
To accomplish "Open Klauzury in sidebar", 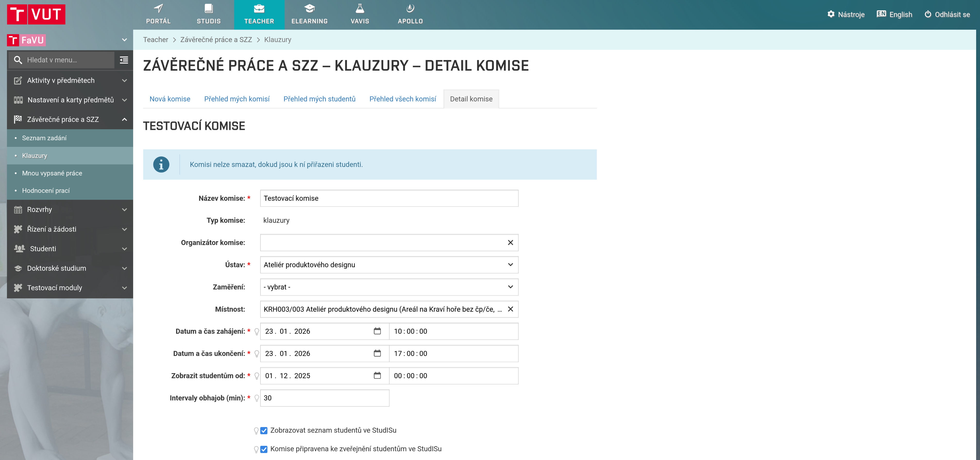I will [x=70, y=156].
